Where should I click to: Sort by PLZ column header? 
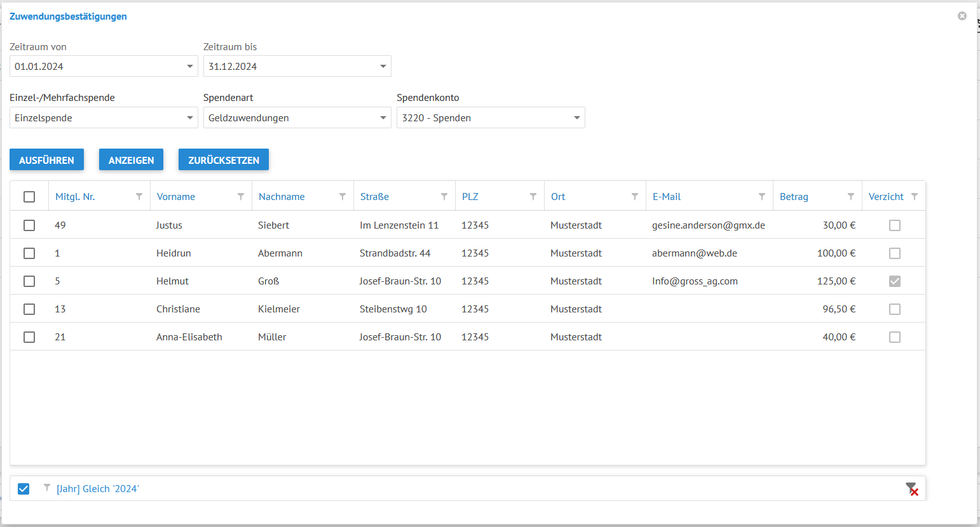tap(470, 197)
